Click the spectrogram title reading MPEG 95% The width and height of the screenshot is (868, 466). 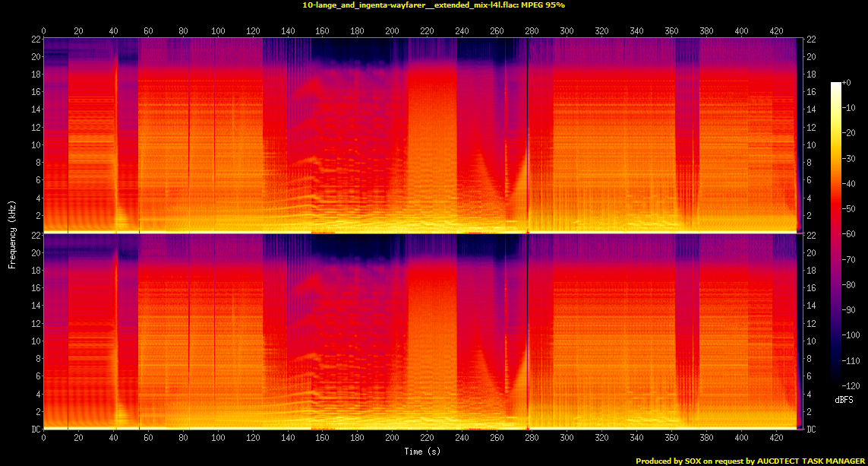pos(434,5)
